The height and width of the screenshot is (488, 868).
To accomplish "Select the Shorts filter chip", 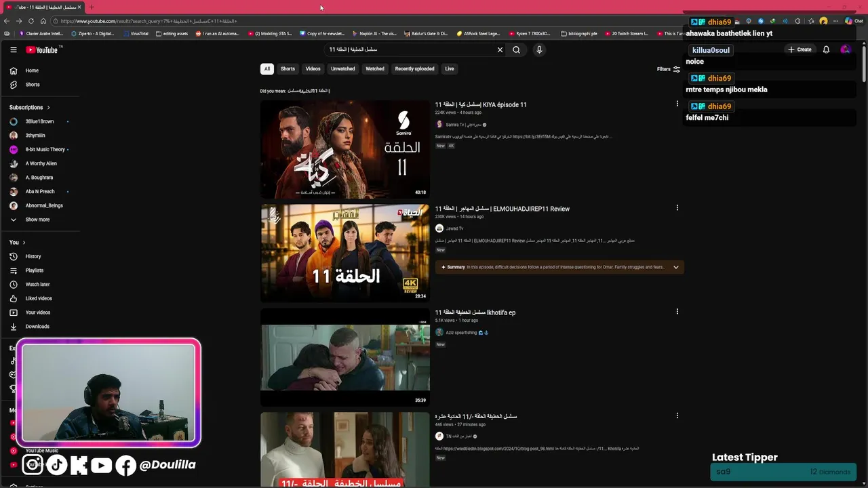I will coord(288,68).
